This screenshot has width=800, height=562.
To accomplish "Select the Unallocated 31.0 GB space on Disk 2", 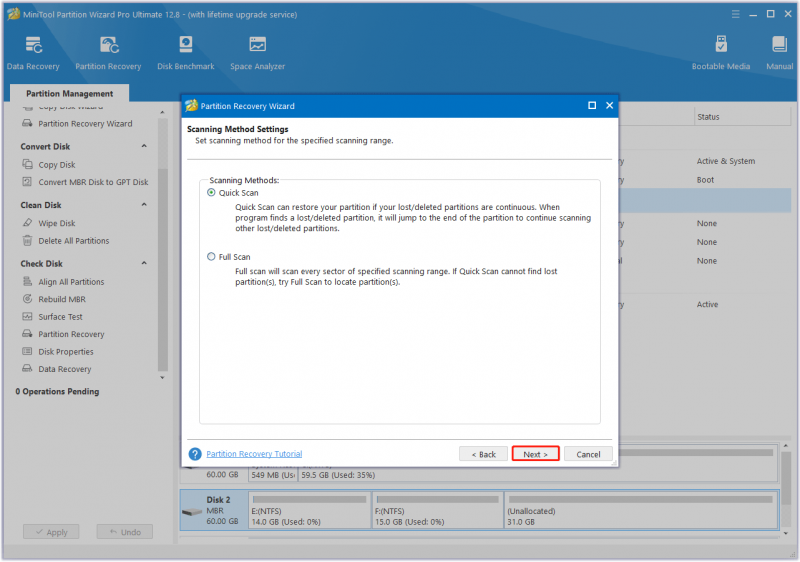I will tap(640, 510).
